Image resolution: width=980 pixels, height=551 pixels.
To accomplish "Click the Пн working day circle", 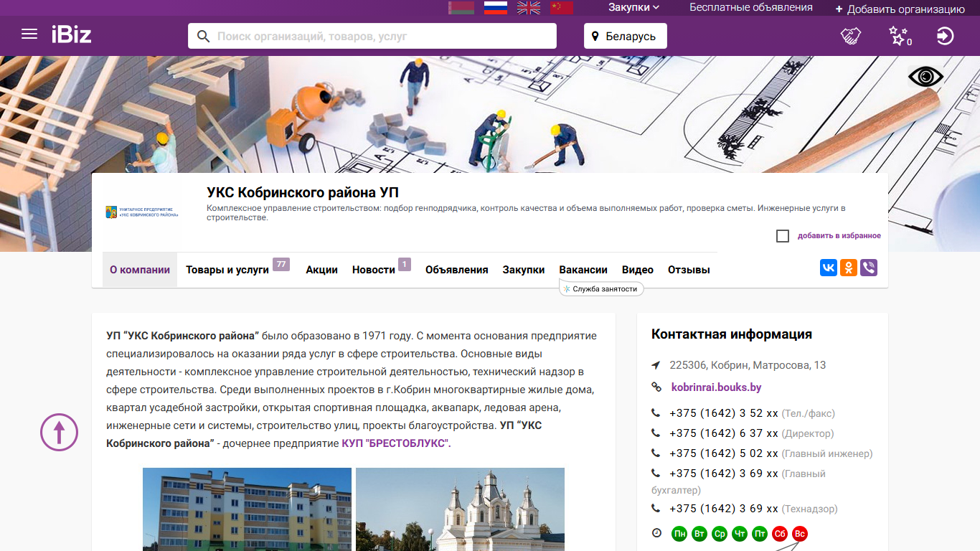I will coord(679,534).
